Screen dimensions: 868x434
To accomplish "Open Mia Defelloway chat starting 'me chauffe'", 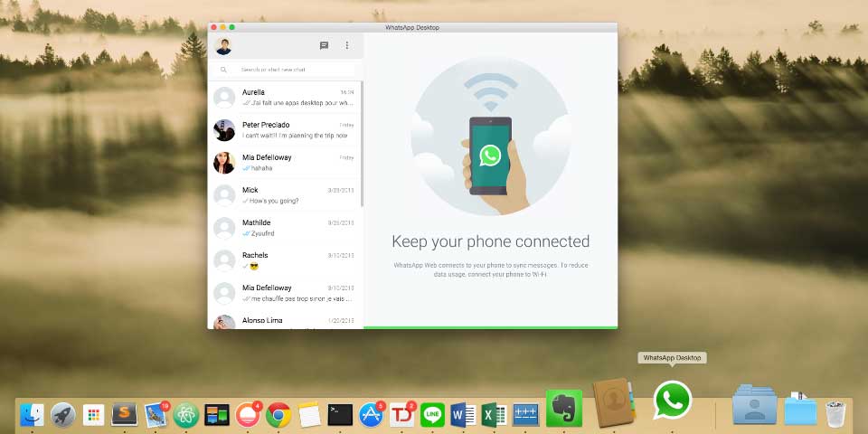I will [x=285, y=293].
